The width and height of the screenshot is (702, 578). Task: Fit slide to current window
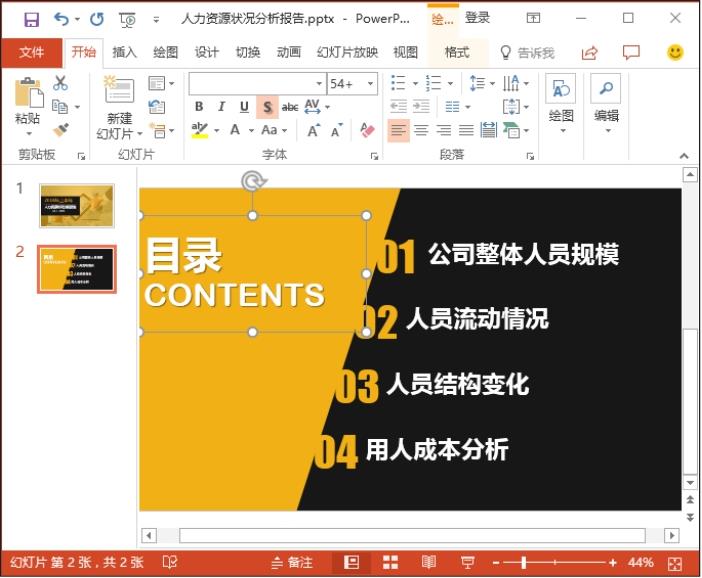675,563
